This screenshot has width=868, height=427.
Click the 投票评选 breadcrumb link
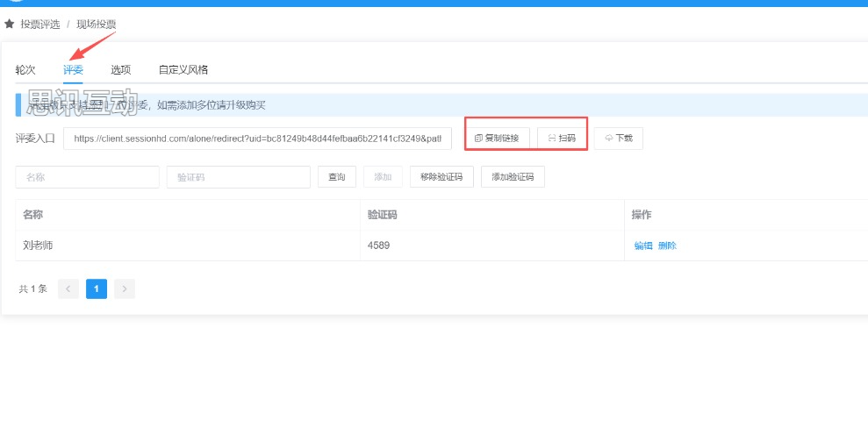(x=40, y=25)
